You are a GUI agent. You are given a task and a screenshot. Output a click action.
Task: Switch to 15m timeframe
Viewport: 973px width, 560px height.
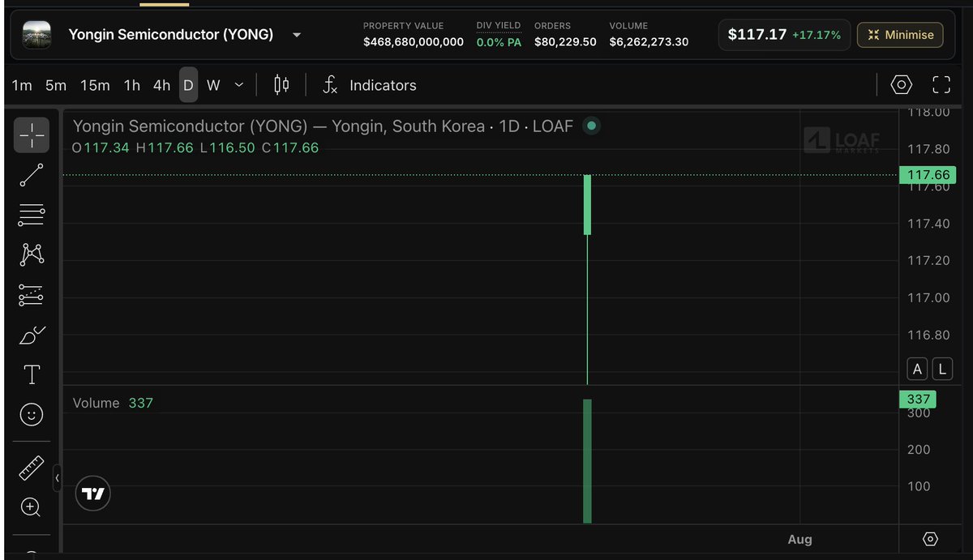(x=95, y=85)
